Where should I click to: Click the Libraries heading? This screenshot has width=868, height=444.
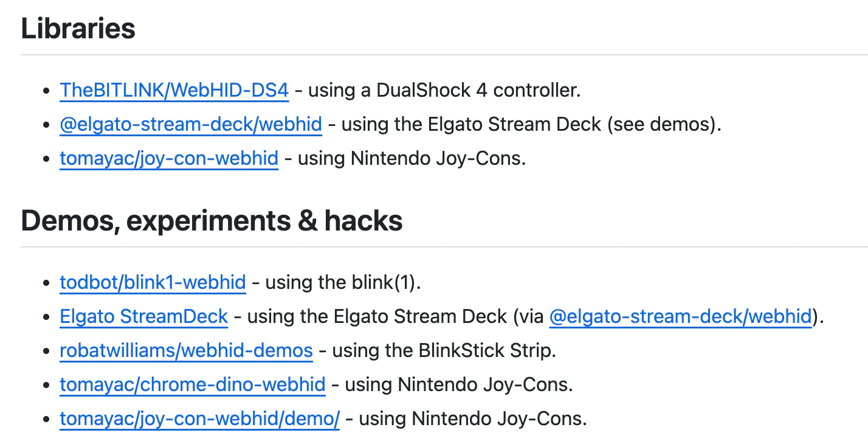pos(78,29)
